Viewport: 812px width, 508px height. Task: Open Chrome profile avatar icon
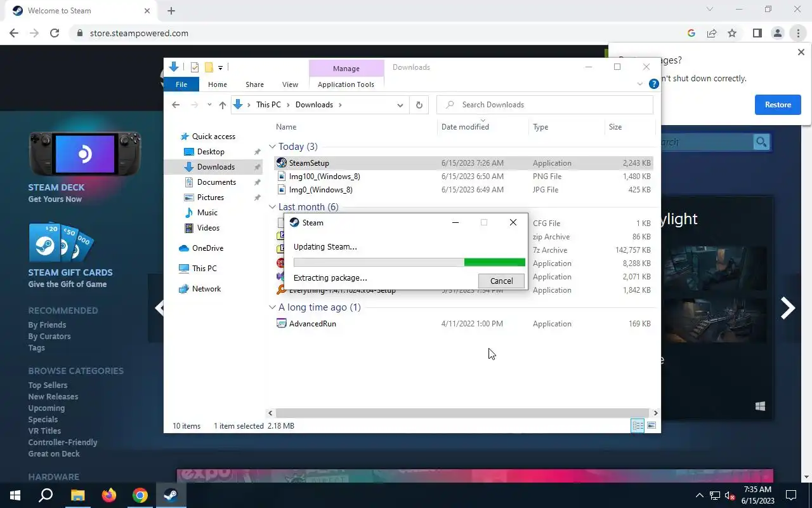coord(777,33)
